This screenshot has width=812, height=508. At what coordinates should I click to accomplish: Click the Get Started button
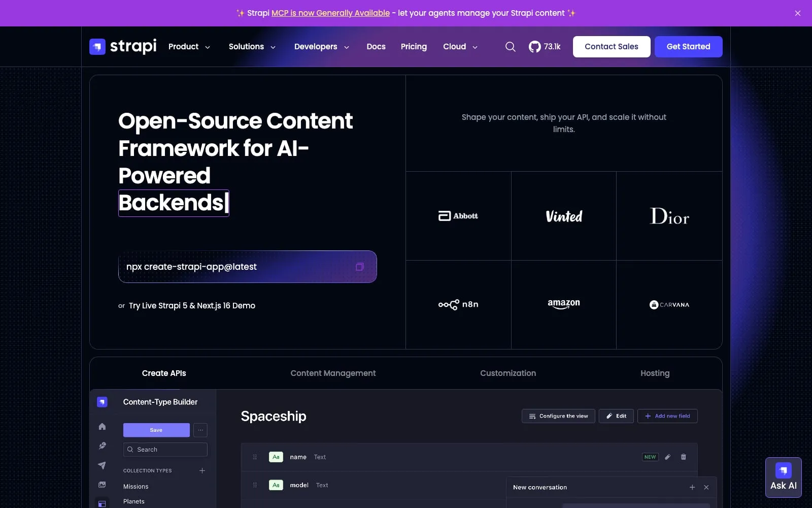[688, 47]
